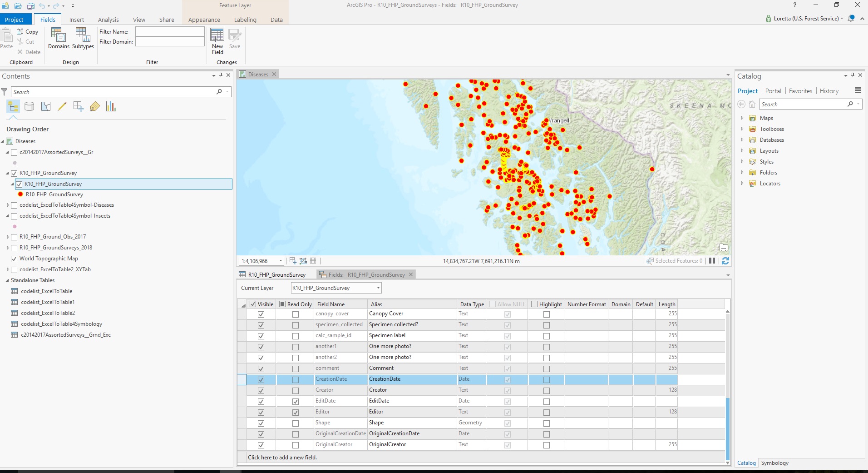
Task: Click the Filter Name input field
Action: coord(170,31)
